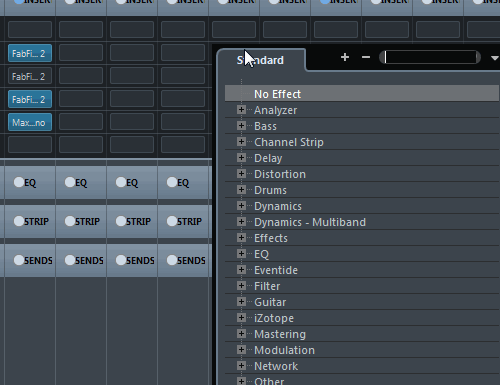Image resolution: width=500 pixels, height=385 pixels.
Task: Expand the iZotope plugin folder
Action: pos(241,318)
